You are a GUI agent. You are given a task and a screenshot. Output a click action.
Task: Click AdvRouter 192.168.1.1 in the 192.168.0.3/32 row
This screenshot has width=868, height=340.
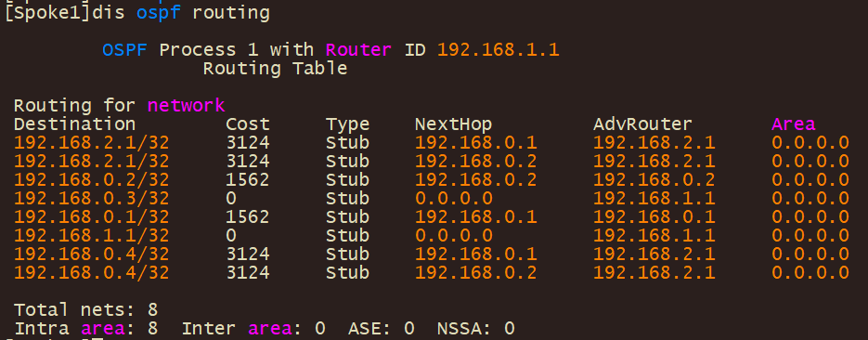[x=654, y=198]
